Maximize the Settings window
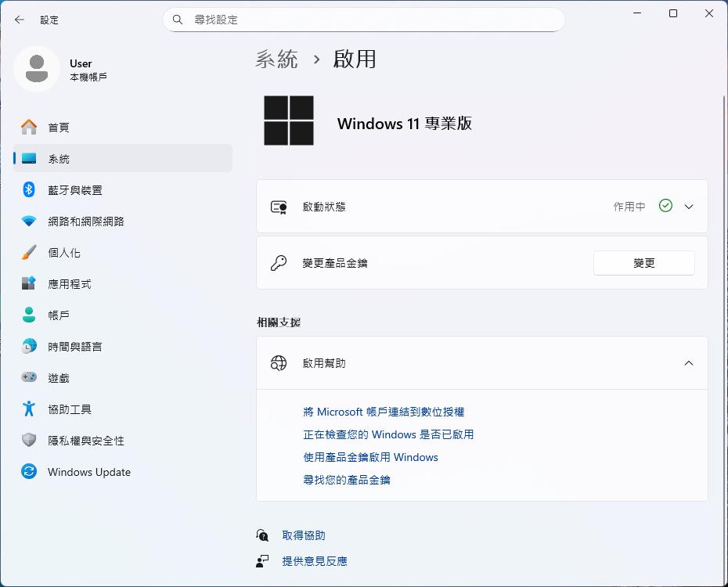The image size is (728, 587). (672, 13)
